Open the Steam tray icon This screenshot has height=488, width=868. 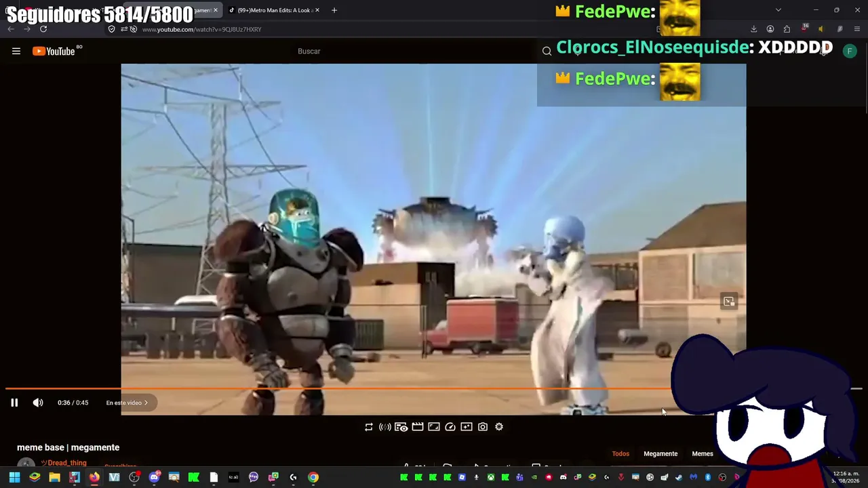click(x=679, y=477)
